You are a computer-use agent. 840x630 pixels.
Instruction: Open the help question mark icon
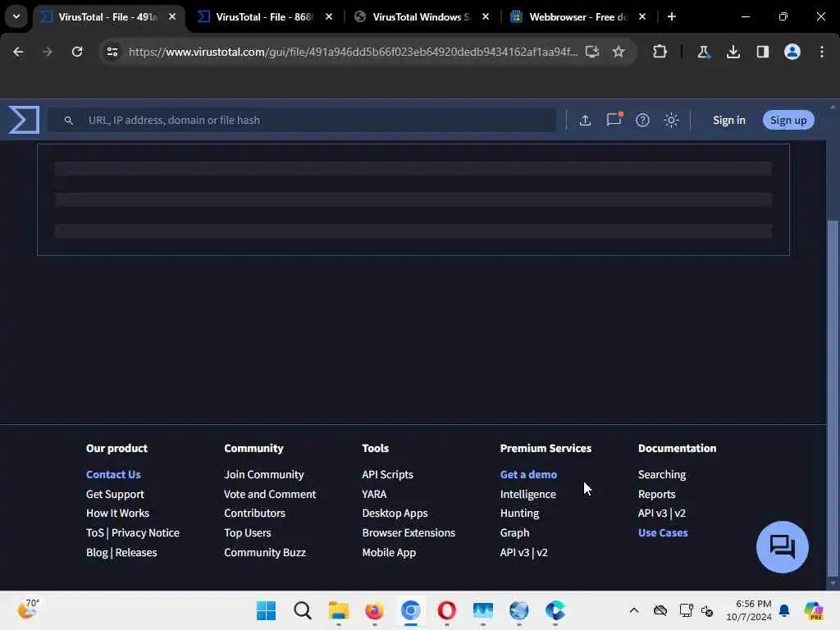pyautogui.click(x=642, y=120)
